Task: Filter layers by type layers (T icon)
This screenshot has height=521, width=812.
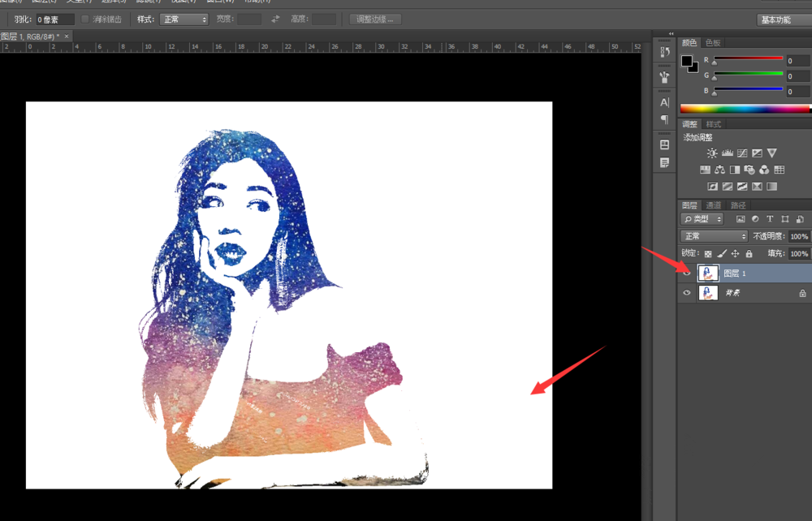Action: pos(770,219)
